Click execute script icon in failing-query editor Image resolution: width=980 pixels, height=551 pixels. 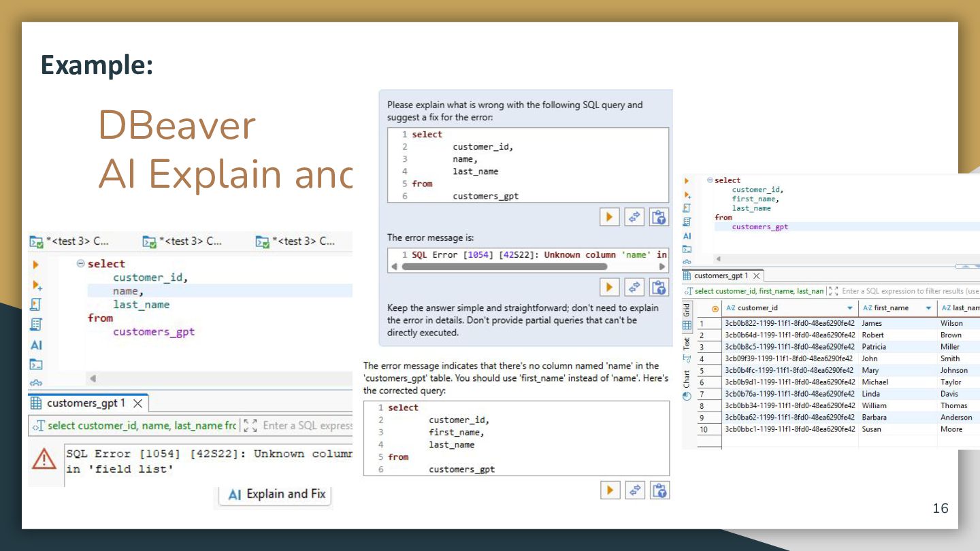37,304
